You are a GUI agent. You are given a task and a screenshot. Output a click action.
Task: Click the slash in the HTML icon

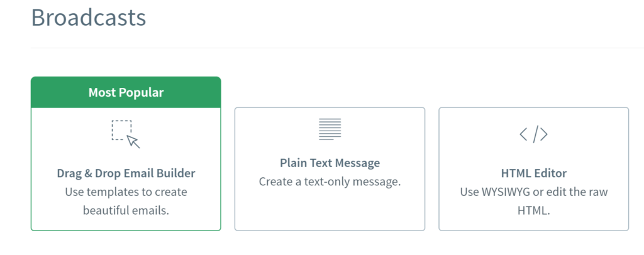click(x=533, y=134)
